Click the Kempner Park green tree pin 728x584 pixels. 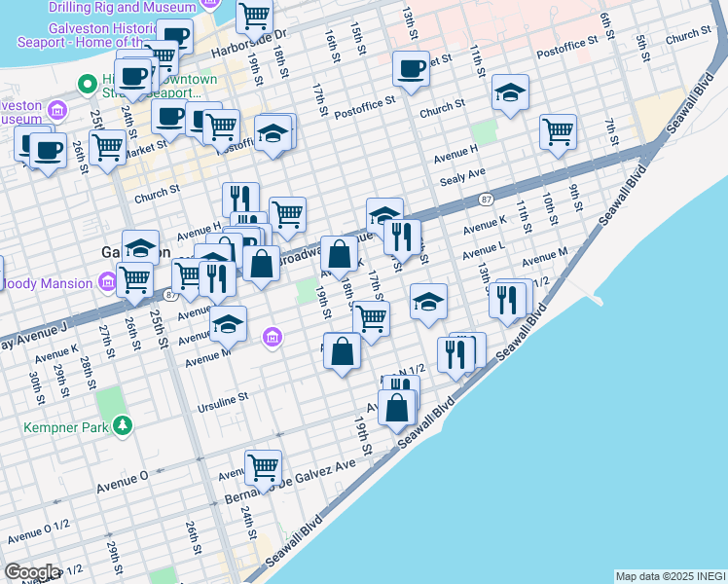click(123, 425)
